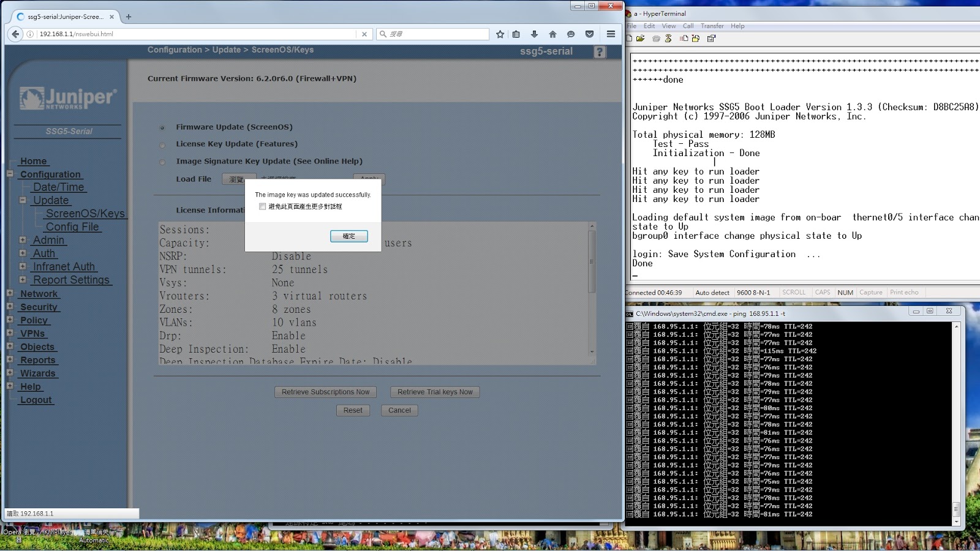
Task: Collapse the Configuration tree node
Action: pyautogui.click(x=10, y=174)
